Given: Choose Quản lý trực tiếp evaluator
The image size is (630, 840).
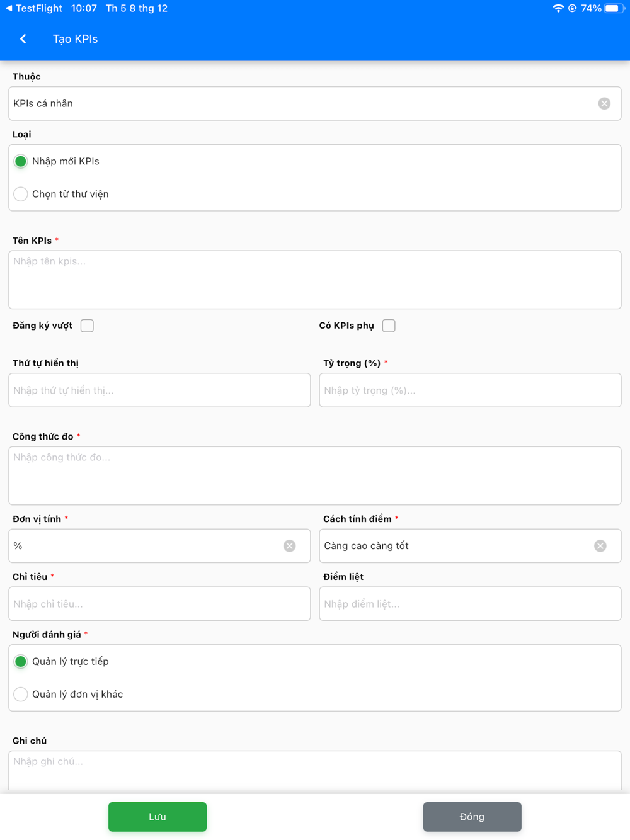Looking at the screenshot, I should click(21, 661).
